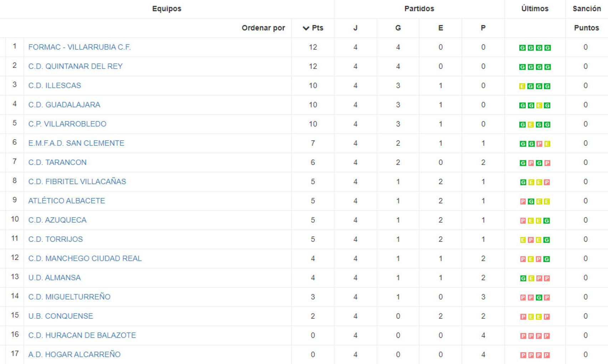Image resolution: width=608 pixels, height=364 pixels.
Task: Click yellow E result badge for C.D. ILLESCAS
Action: (x=522, y=86)
